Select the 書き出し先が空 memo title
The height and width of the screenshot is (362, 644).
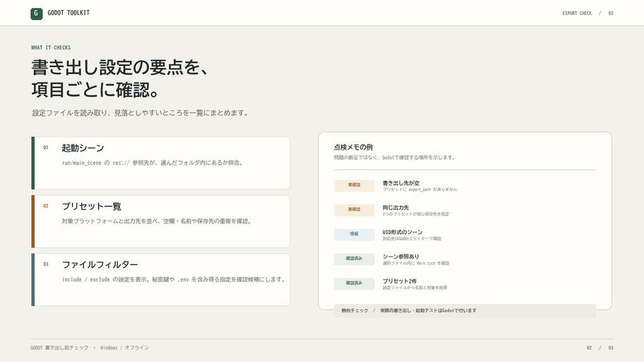click(x=401, y=183)
